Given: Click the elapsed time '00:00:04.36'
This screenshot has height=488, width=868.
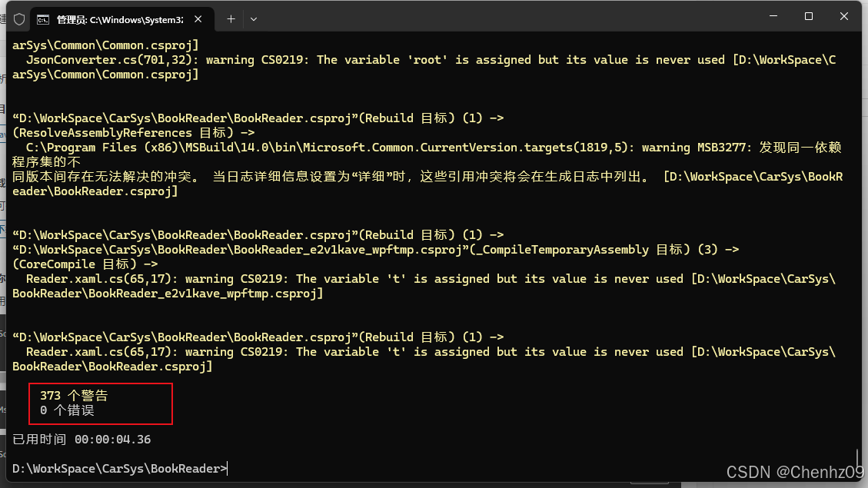Looking at the screenshot, I should tap(112, 440).
